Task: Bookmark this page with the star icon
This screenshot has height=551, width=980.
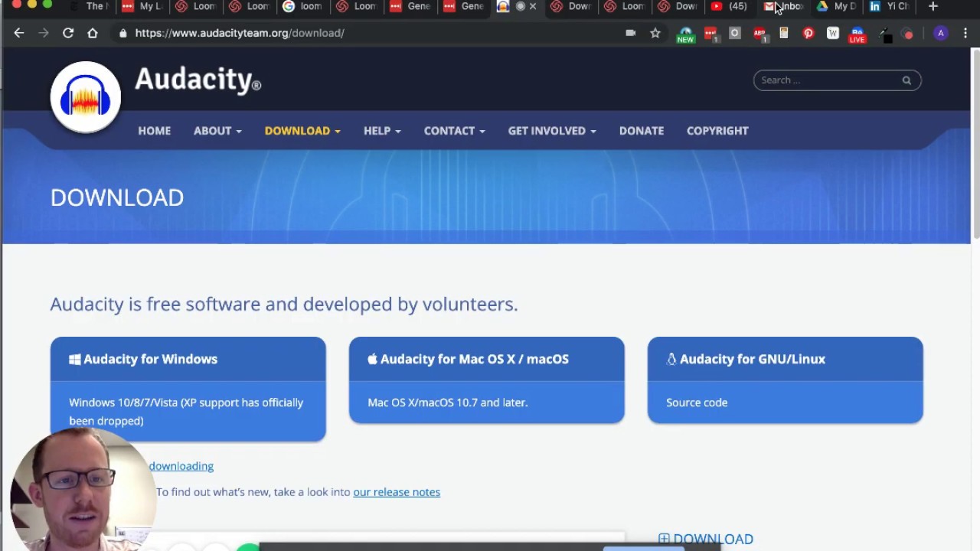Action: [655, 33]
